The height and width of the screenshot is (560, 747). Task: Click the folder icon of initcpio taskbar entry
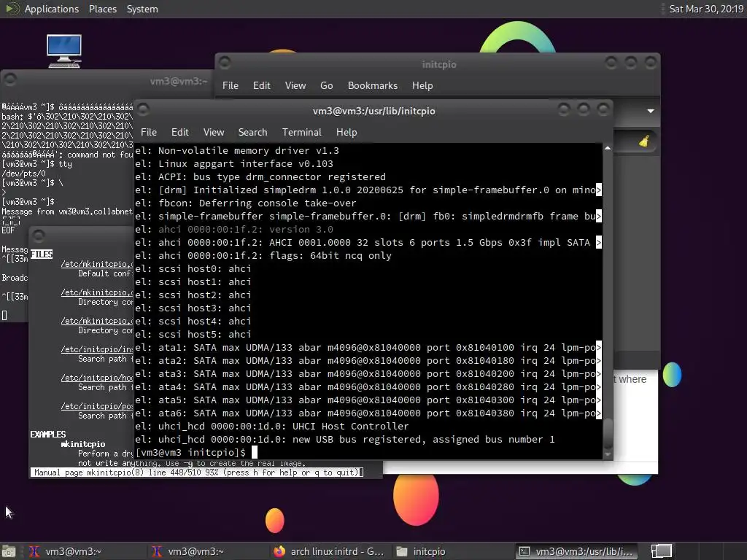[x=402, y=551]
